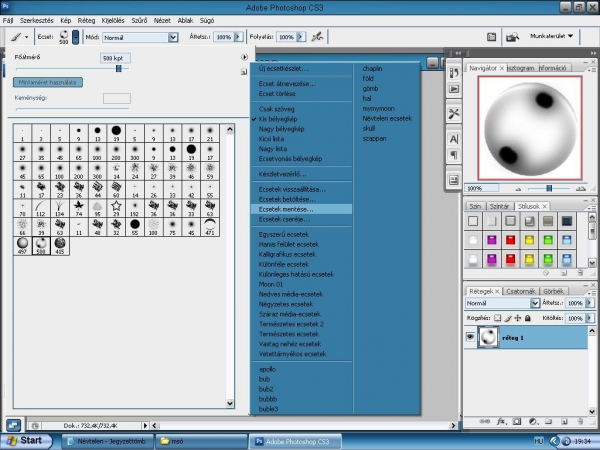Open the History panel icon
Screen dimensions: 600x450
[x=454, y=73]
